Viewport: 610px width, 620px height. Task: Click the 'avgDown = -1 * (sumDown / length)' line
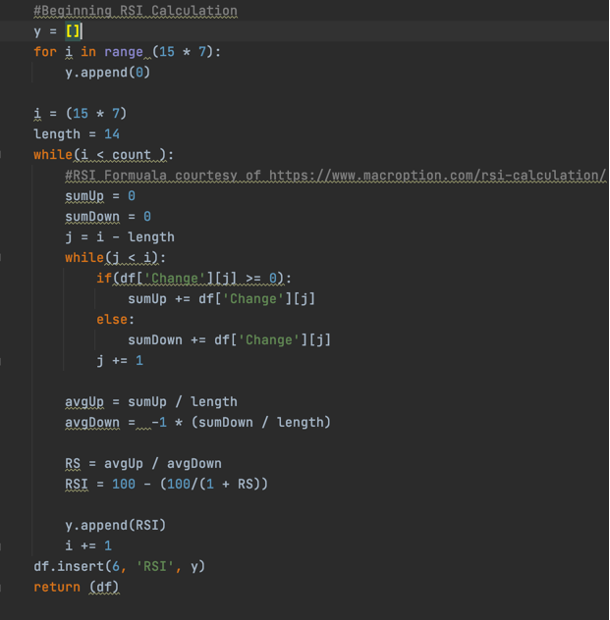[198, 422]
